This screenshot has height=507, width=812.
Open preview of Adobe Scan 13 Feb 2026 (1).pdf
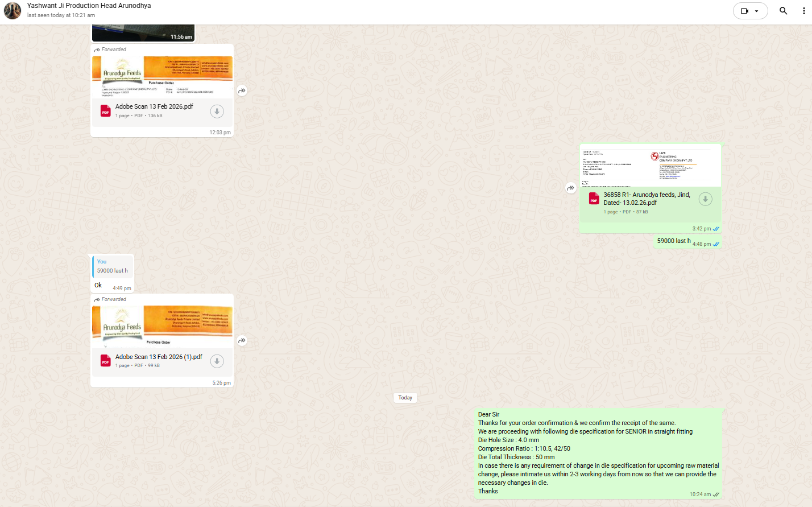pyautogui.click(x=162, y=327)
